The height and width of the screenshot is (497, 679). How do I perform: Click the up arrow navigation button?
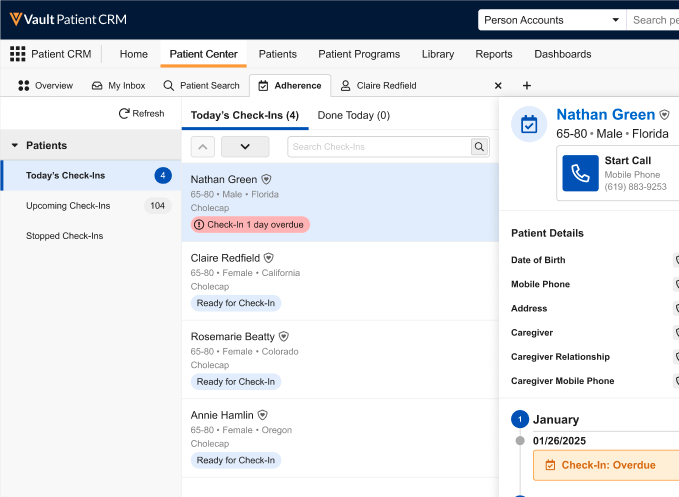202,147
